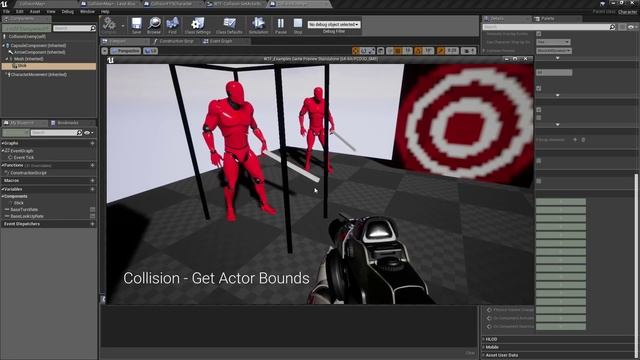Open the debug object selection dropdown

334,24
